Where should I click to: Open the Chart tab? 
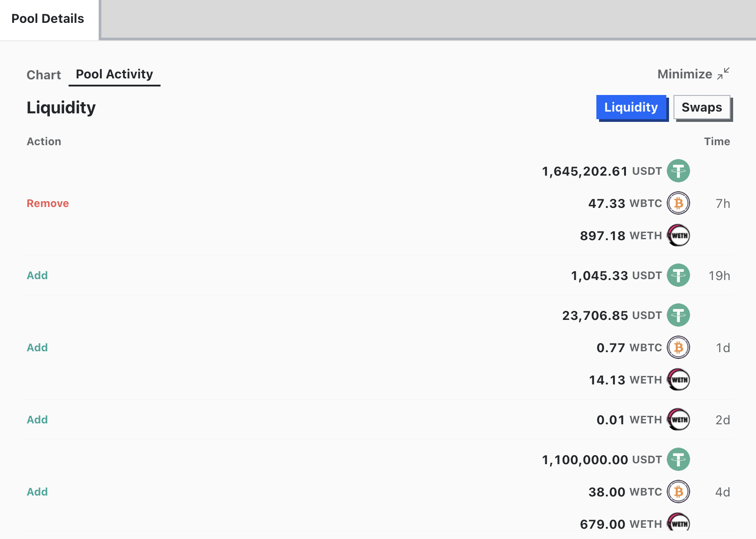(x=43, y=75)
